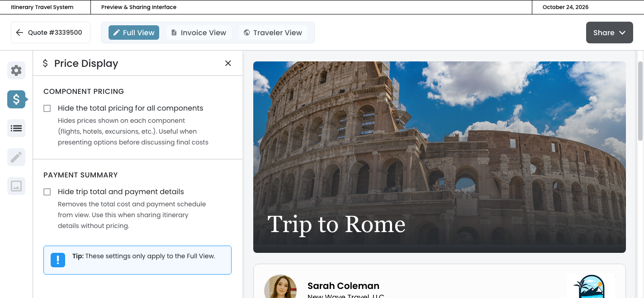Switch to the Invoice View tab
Image resolution: width=644 pixels, height=298 pixels.
(199, 33)
